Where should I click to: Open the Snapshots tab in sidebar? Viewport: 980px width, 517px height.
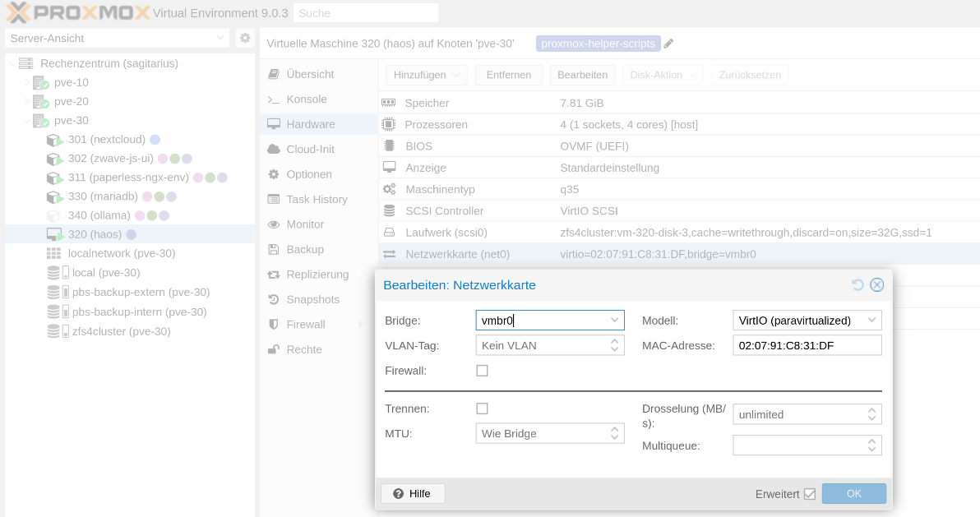[312, 299]
